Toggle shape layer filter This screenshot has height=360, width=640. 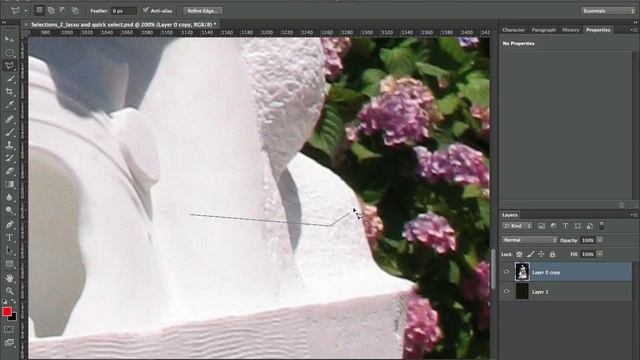[578, 226]
